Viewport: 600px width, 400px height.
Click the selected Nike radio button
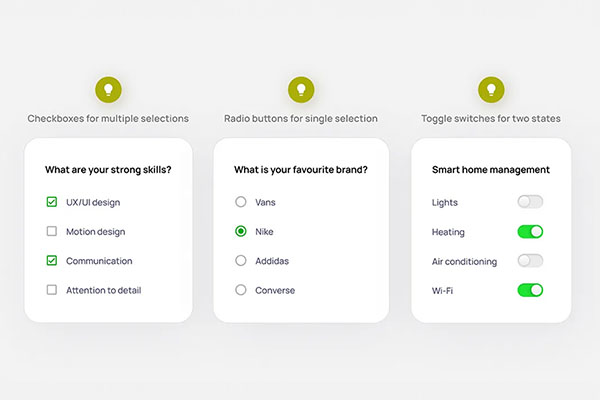(x=241, y=232)
